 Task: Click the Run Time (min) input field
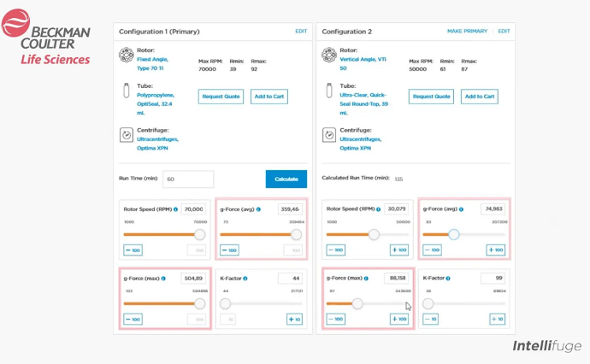click(188, 179)
